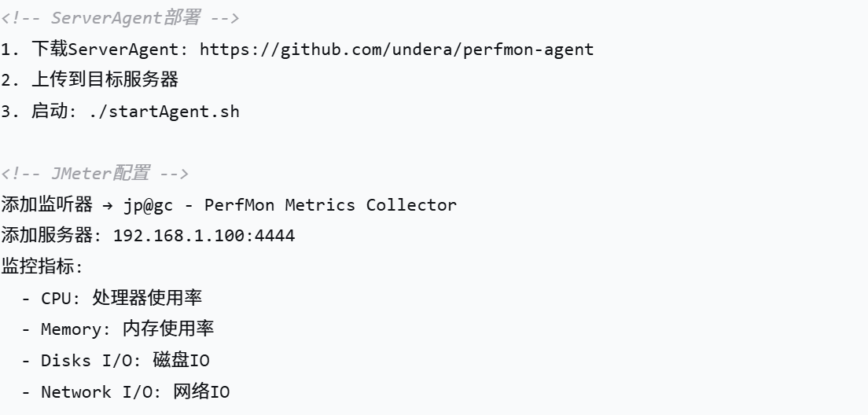
Task: Click the 192.168.1.100:4444 server address
Action: 204,235
